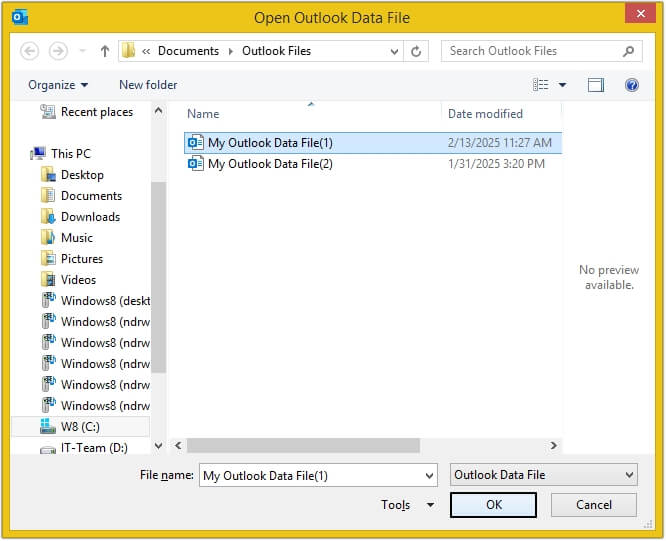Click the icon of My Outlook Data File(1)
Screen dimensions: 666x541
tap(195, 142)
